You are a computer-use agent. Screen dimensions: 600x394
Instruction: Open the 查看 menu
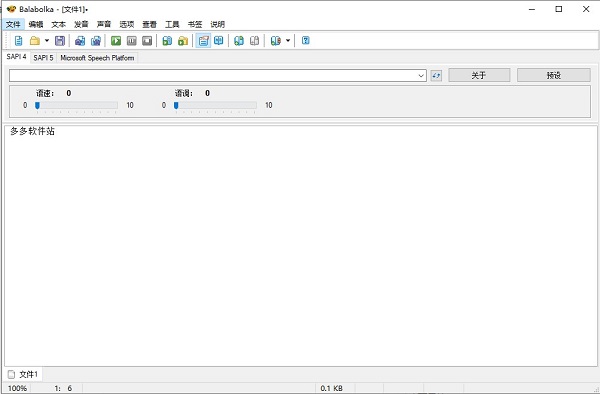pyautogui.click(x=150, y=24)
